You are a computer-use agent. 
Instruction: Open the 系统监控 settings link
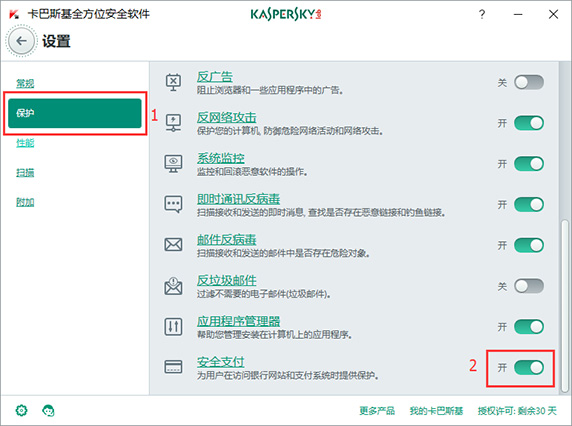(x=221, y=158)
